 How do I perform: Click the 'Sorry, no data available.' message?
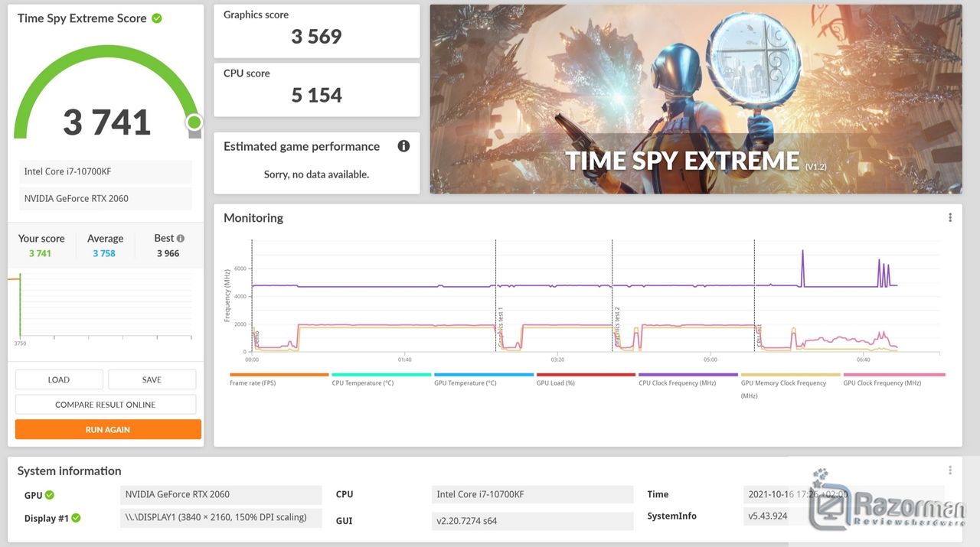pyautogui.click(x=316, y=174)
